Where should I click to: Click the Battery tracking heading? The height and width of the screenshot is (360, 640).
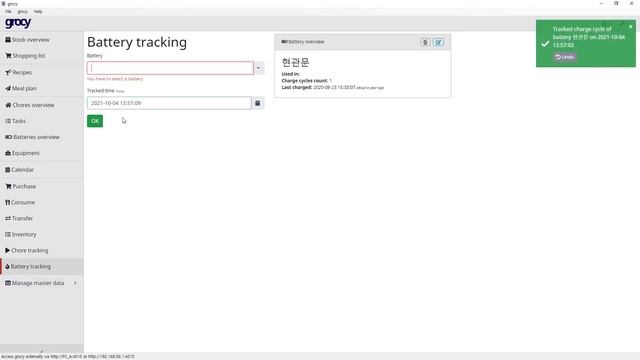(137, 42)
